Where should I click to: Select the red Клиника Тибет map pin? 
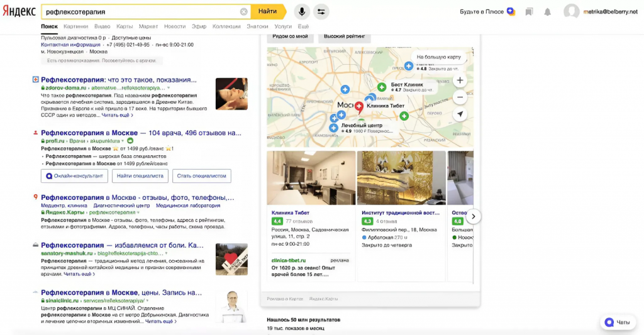(359, 107)
